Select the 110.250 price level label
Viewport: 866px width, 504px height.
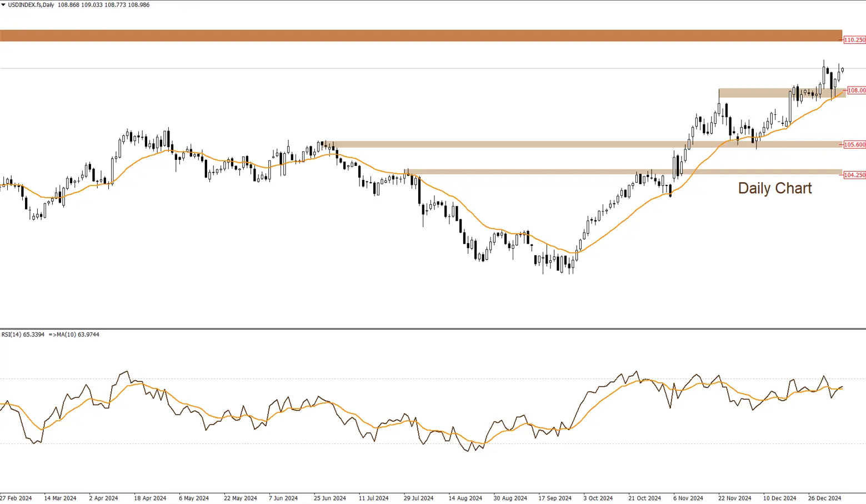854,40
